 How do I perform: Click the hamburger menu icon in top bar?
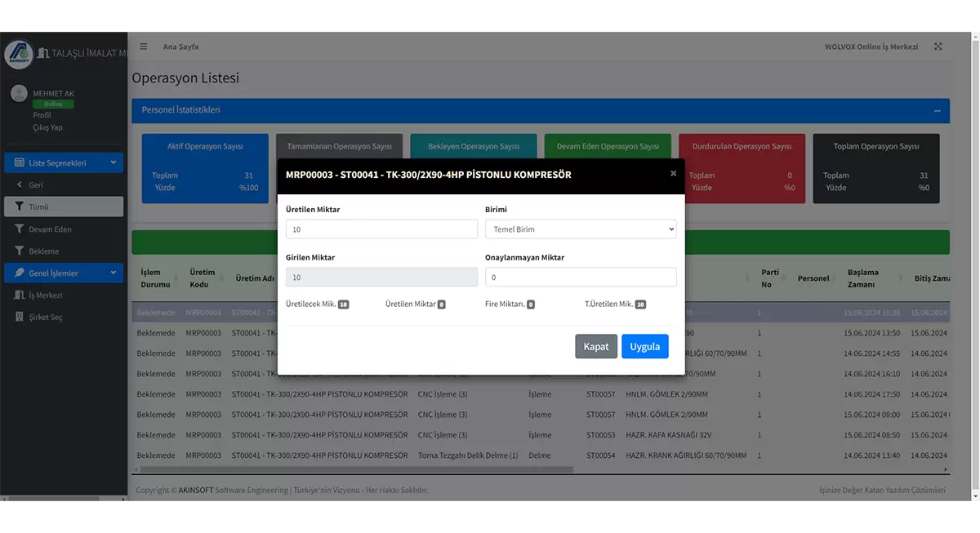click(x=144, y=47)
